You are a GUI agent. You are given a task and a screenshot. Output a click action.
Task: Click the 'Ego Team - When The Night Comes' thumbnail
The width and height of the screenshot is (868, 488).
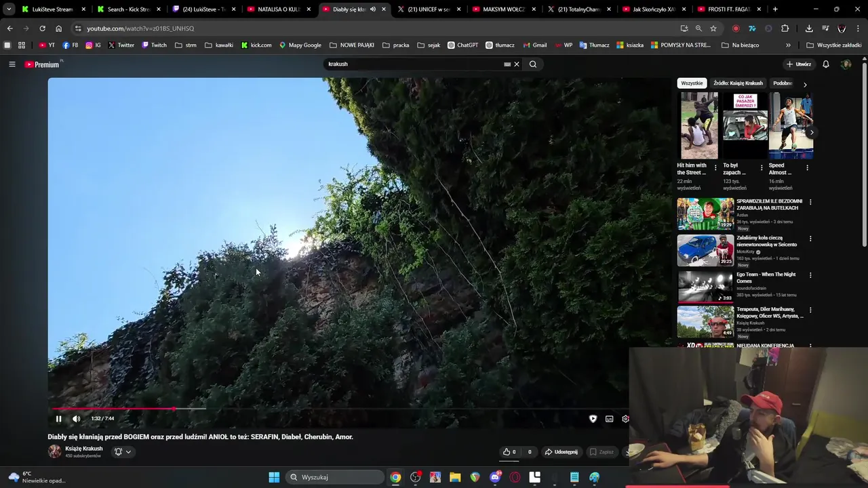pyautogui.click(x=705, y=286)
